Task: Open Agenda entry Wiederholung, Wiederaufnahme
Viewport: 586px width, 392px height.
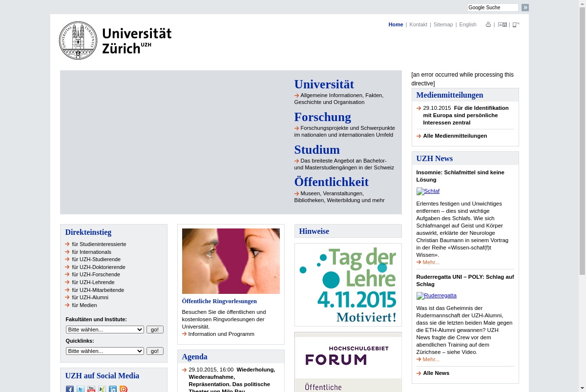Action: tap(232, 380)
